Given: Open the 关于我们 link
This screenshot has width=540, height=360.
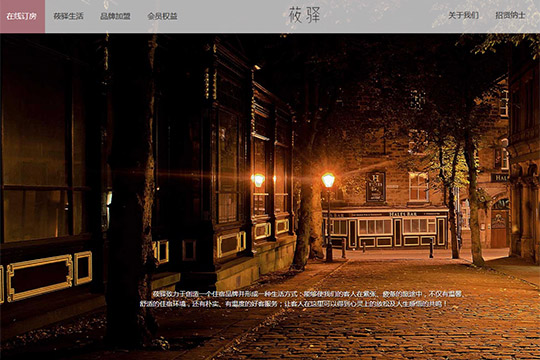Looking at the screenshot, I should (x=463, y=16).
